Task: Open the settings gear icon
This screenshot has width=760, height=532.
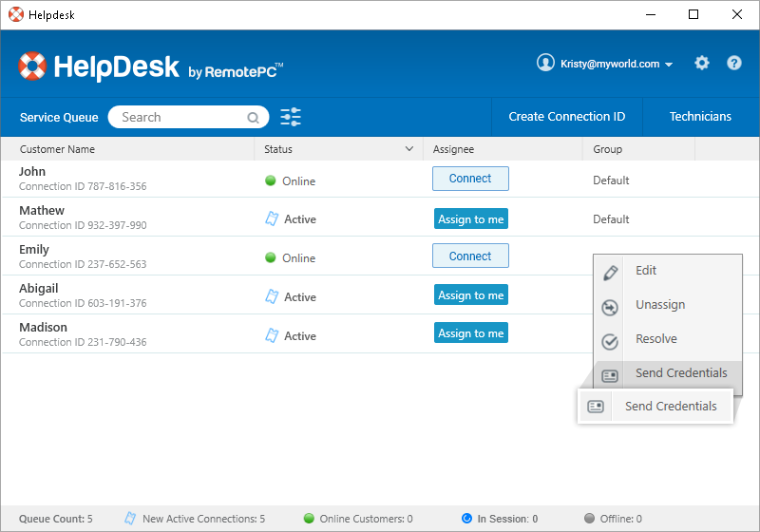Action: [x=702, y=64]
